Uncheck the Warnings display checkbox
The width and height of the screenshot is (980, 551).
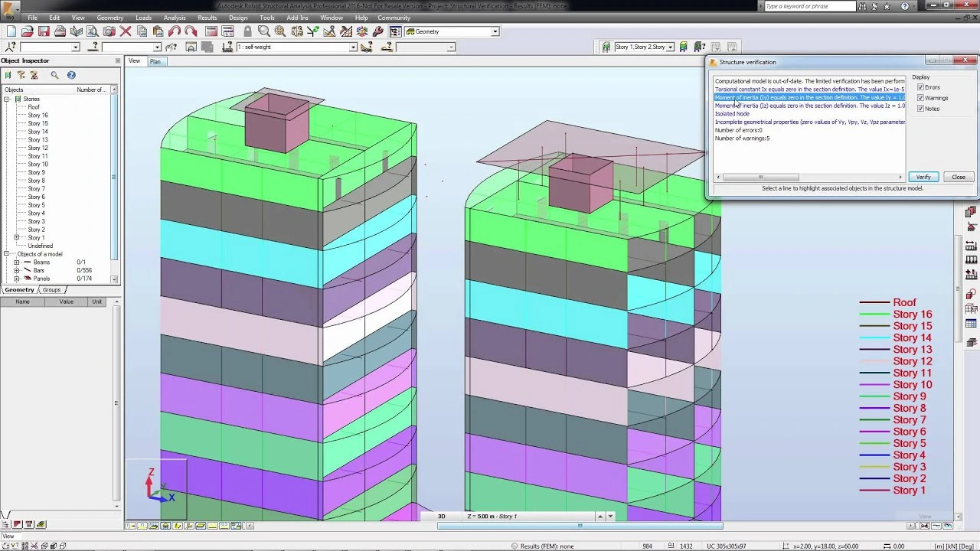point(920,98)
